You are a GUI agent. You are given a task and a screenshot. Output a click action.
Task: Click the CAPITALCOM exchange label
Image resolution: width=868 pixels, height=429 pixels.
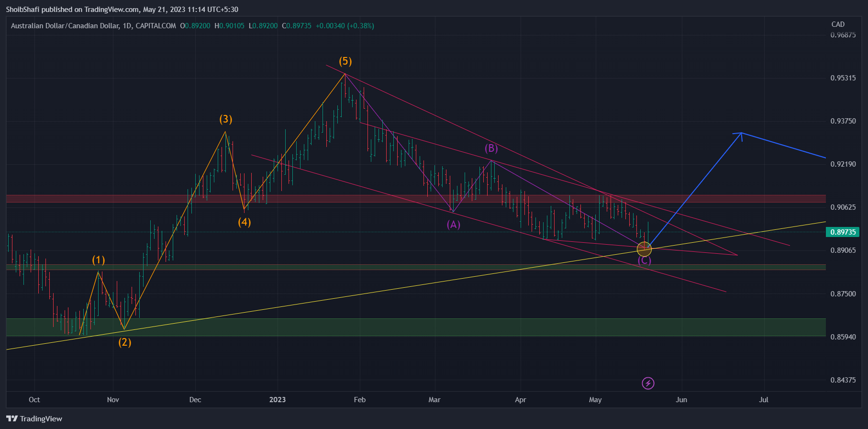click(x=156, y=26)
